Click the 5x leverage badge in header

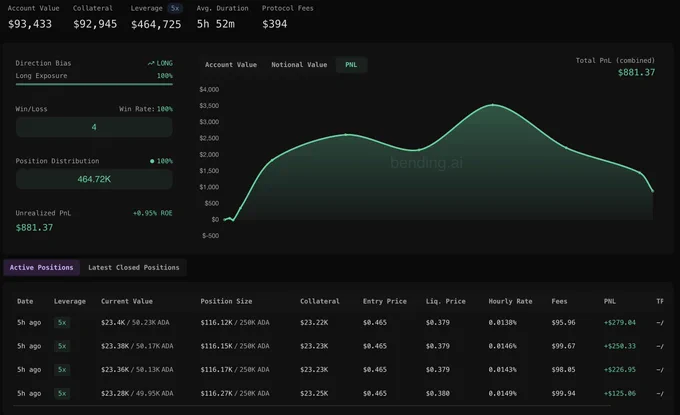175,8
